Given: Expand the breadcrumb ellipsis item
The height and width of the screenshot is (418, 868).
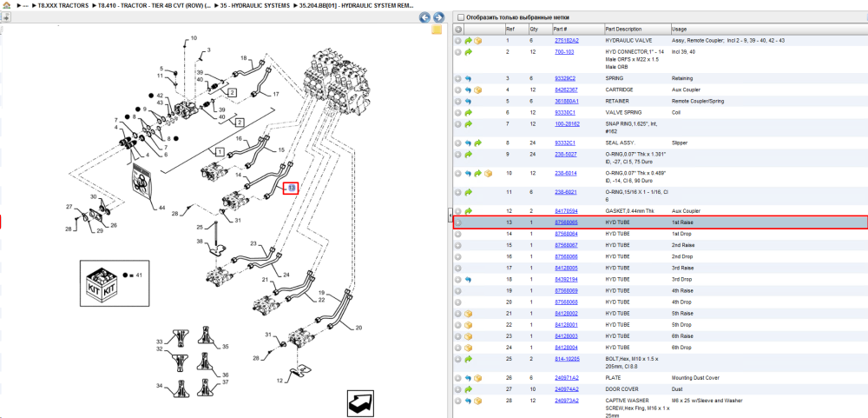Looking at the screenshot, I should pyautogui.click(x=25, y=5).
